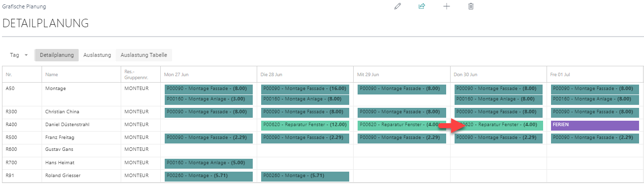Select Franz Freitag's Montage Fassade (2.29) bar on Friday
Screen dimensions: 644x186
pyautogui.click(x=595, y=138)
